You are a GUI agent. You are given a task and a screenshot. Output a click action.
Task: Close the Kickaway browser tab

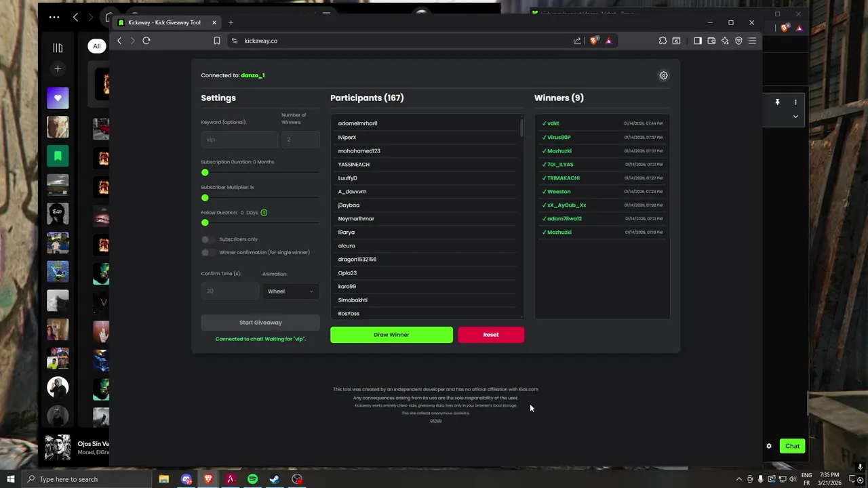pyautogui.click(x=214, y=22)
